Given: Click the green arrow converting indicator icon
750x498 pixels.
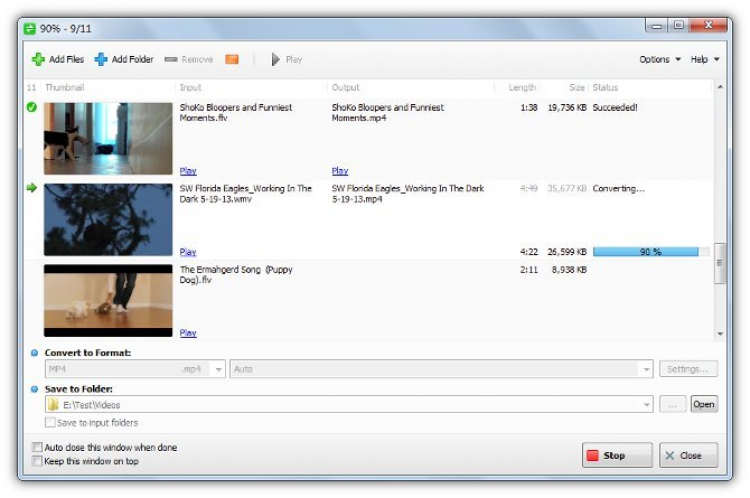Looking at the screenshot, I should (32, 188).
